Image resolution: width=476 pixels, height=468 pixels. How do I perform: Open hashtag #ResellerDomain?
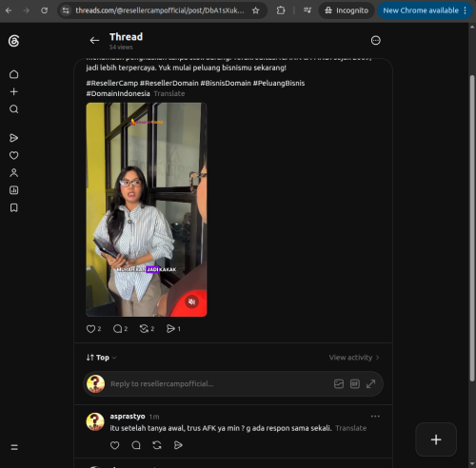point(169,83)
